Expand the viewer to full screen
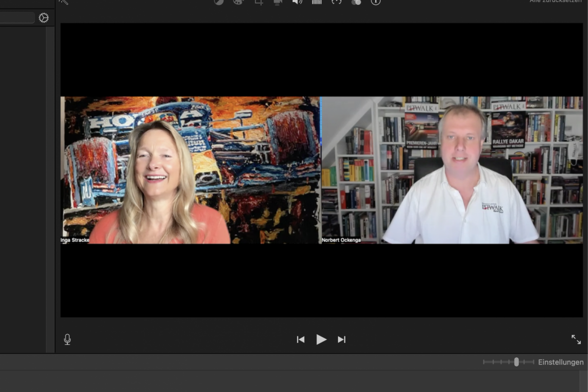Screen dimensions: 588x392 pos(576,339)
